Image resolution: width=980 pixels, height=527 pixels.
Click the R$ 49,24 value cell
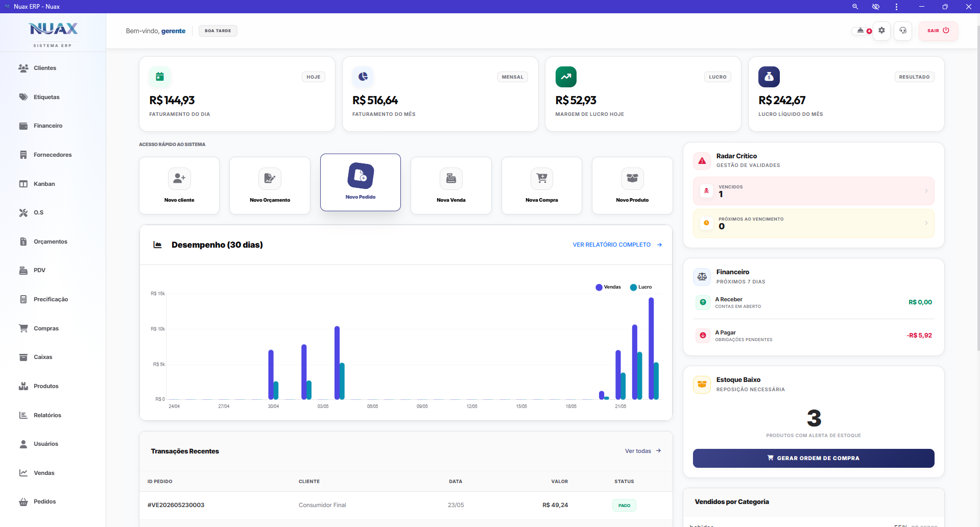click(x=555, y=505)
